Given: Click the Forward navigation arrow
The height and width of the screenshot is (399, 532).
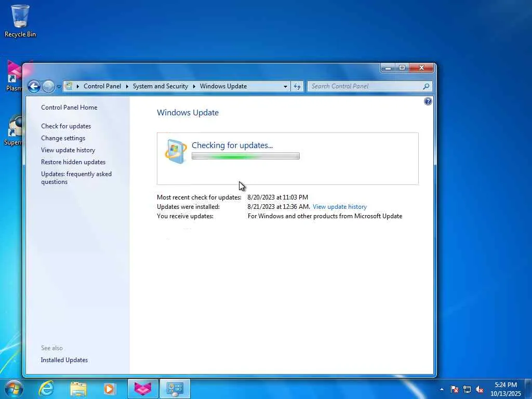Looking at the screenshot, I should click(48, 87).
